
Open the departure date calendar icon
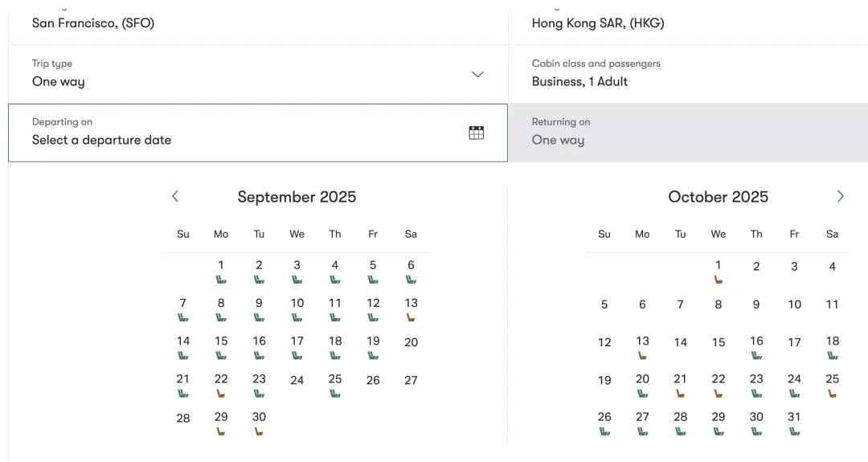pyautogui.click(x=476, y=133)
